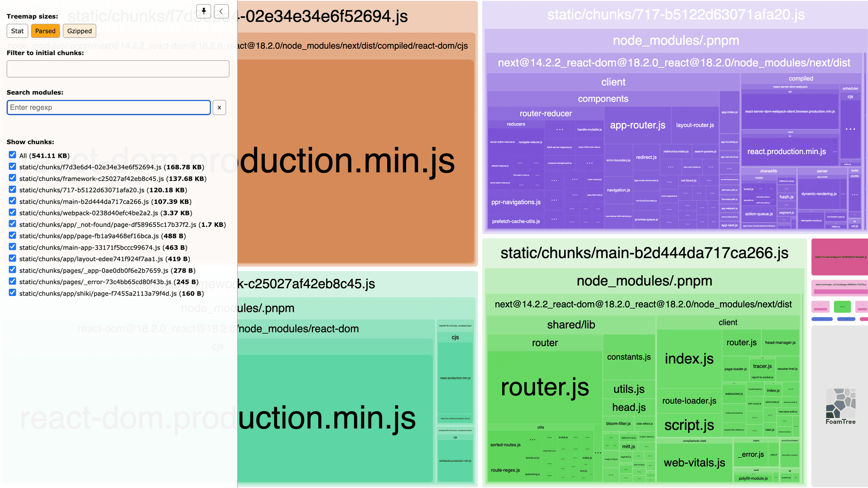This screenshot has height=488, width=868.
Task: Uncheck 717-b5122d63071afa20.js chunk
Action: 13,190
